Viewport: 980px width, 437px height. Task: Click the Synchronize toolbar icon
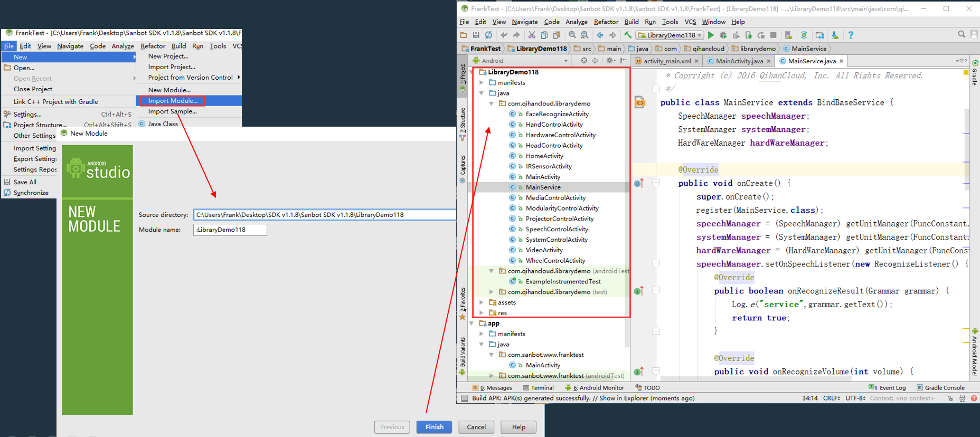[489, 35]
